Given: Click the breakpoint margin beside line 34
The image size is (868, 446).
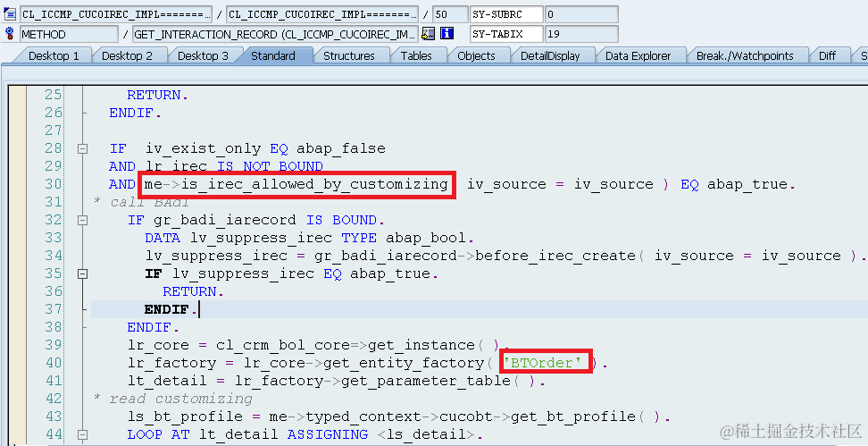Looking at the screenshot, I should 17,256.
